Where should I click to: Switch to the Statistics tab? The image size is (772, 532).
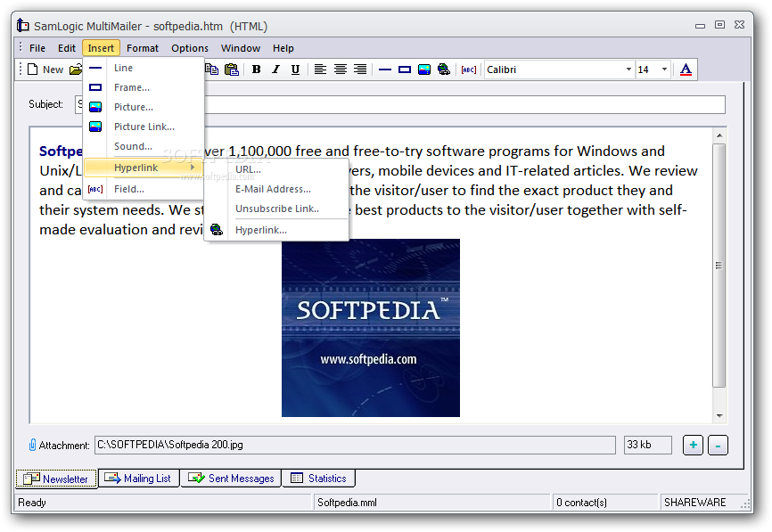[x=318, y=479]
